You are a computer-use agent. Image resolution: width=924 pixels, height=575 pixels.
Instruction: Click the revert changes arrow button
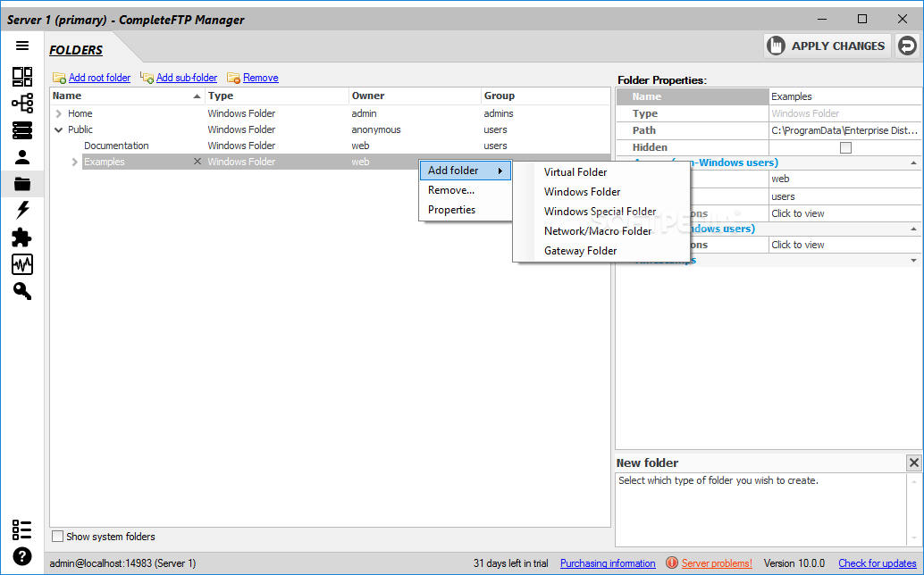908,46
